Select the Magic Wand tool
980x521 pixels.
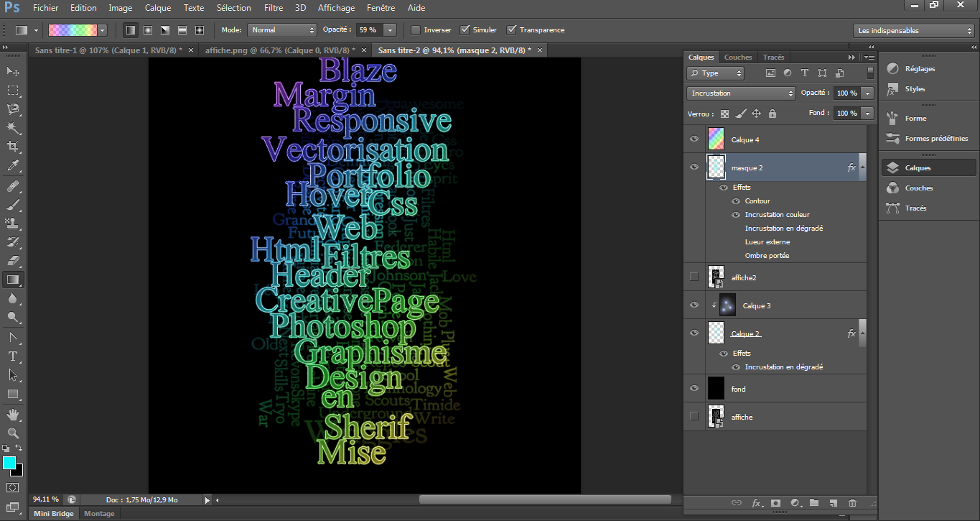[x=13, y=128]
